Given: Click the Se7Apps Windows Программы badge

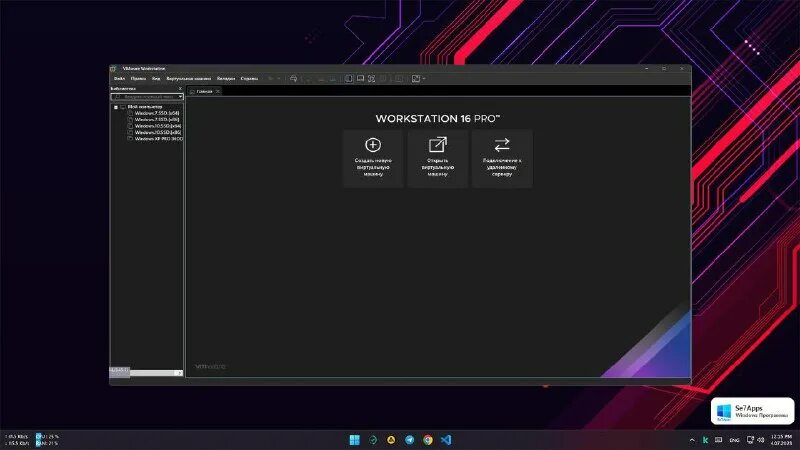Looking at the screenshot, I should pyautogui.click(x=753, y=411).
